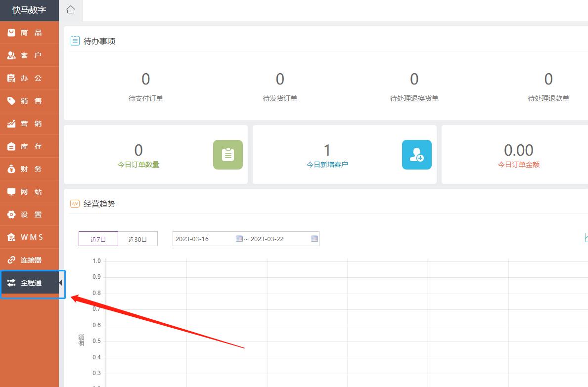Click the 经营趋势 section heading

click(x=99, y=204)
